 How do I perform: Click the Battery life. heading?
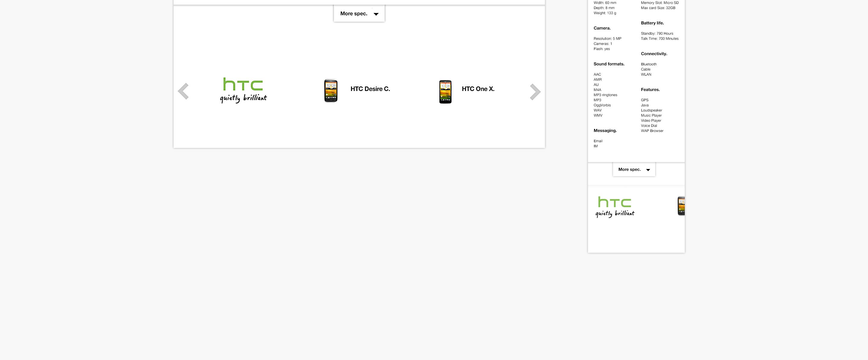point(652,23)
